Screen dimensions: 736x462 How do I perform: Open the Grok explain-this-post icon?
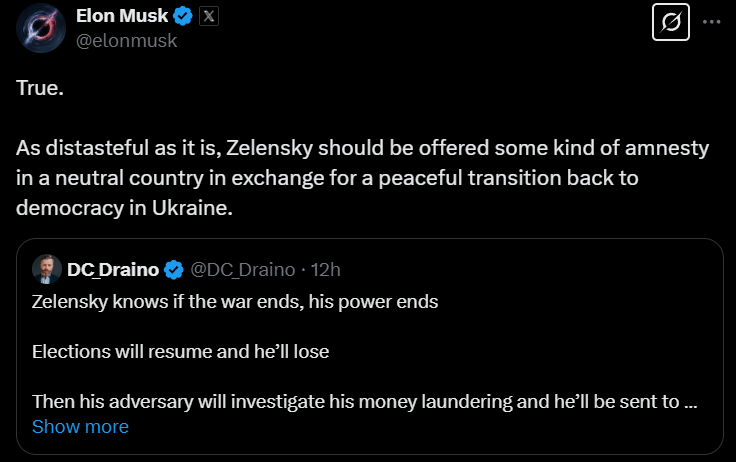coord(671,21)
